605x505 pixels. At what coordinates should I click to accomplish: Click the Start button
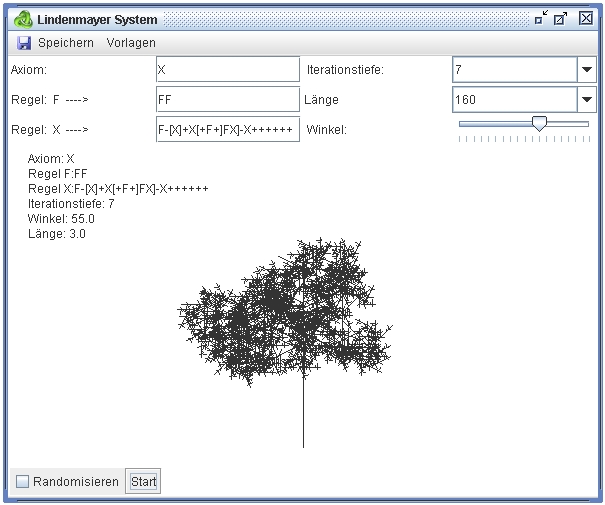click(143, 481)
